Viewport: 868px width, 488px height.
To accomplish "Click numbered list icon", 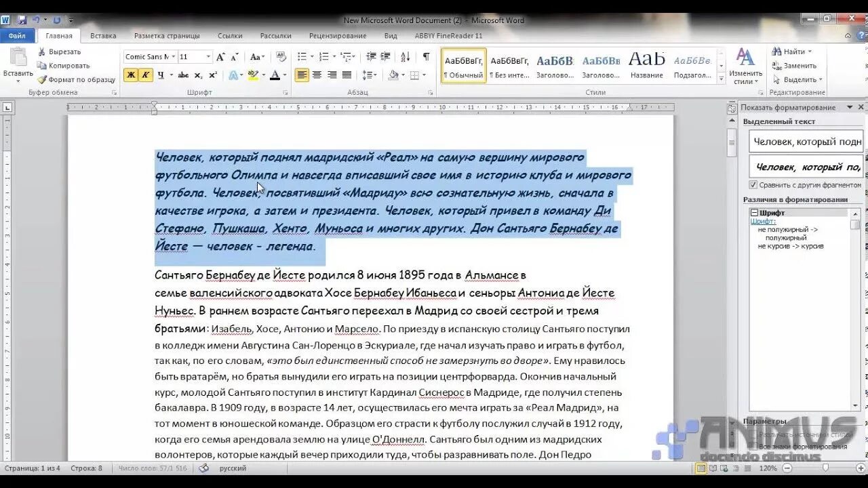I will 324,57.
